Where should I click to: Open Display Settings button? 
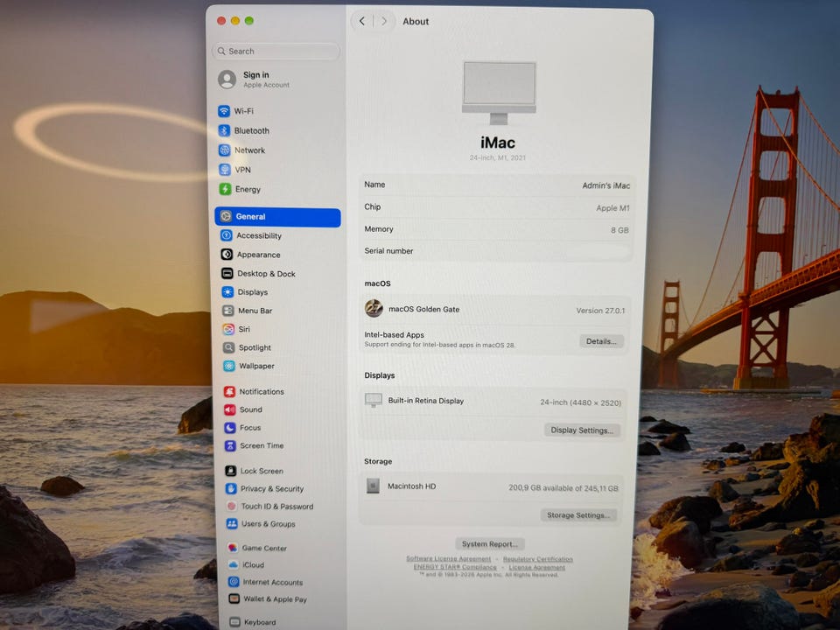pos(582,430)
